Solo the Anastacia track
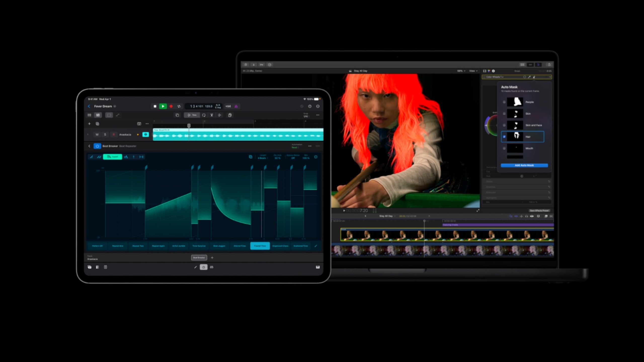 (105, 134)
